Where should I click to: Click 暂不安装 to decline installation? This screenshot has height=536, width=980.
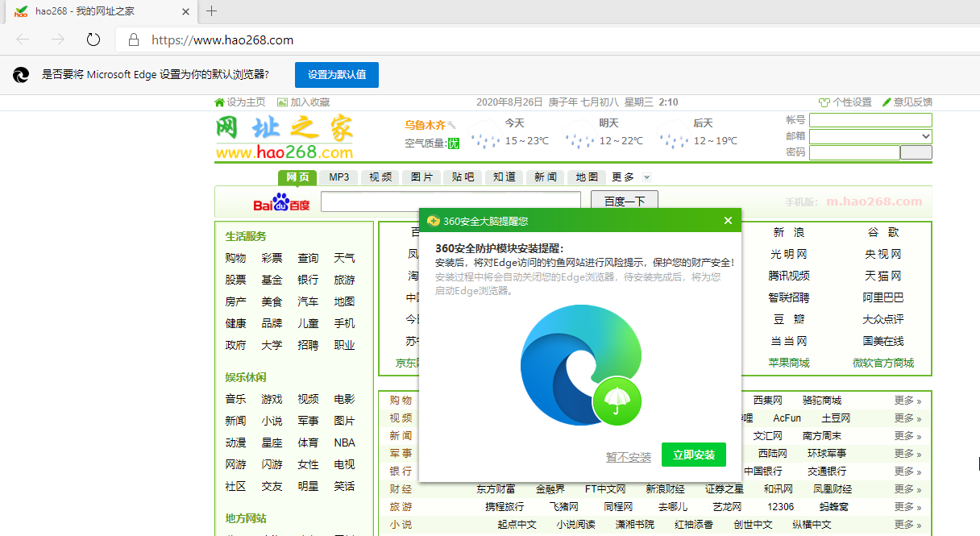[x=628, y=455]
